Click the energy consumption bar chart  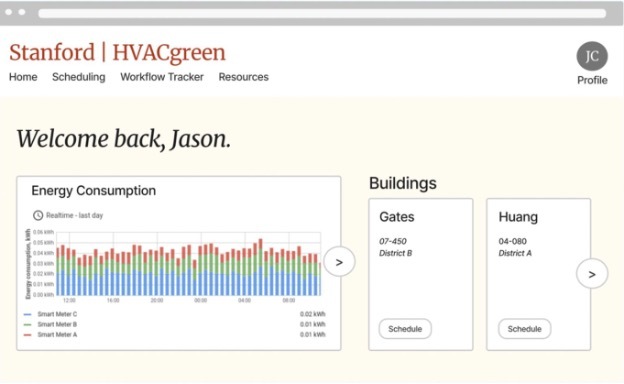[x=188, y=264]
